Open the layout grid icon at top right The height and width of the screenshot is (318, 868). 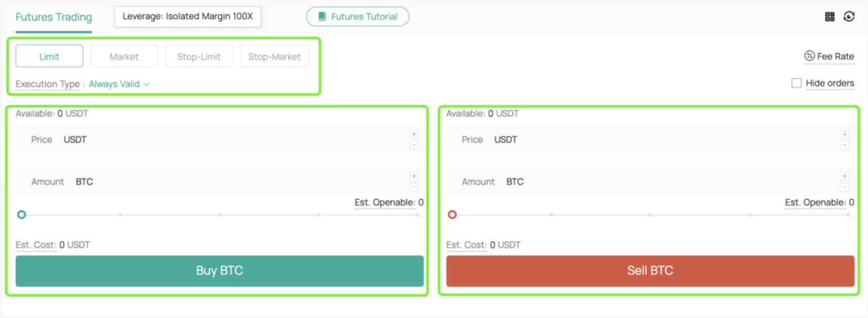830,17
